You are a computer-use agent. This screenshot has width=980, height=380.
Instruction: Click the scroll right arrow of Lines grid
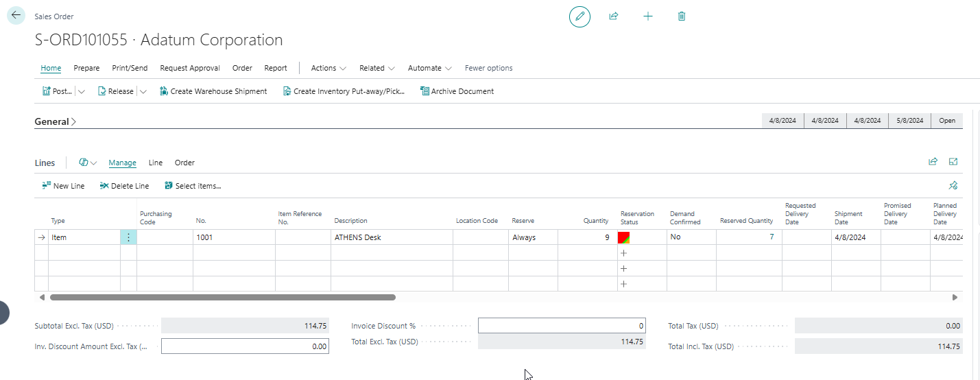click(x=955, y=298)
